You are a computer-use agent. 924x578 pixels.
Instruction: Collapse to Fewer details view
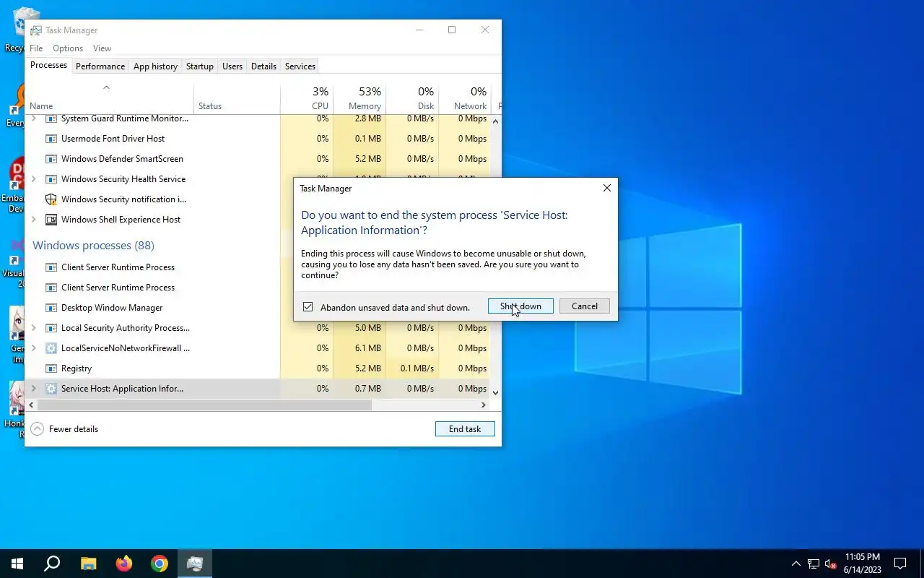[64, 429]
